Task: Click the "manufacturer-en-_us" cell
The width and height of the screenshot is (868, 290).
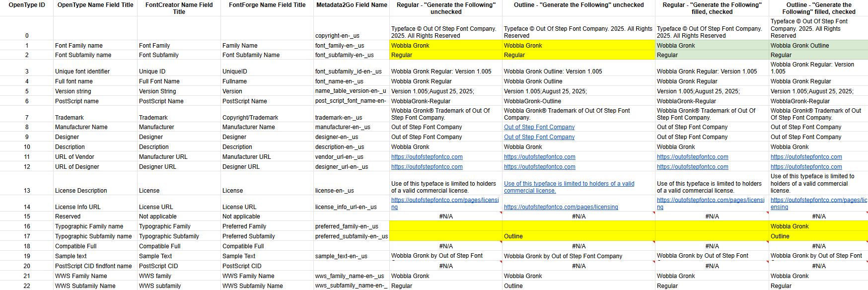Action: coord(352,127)
